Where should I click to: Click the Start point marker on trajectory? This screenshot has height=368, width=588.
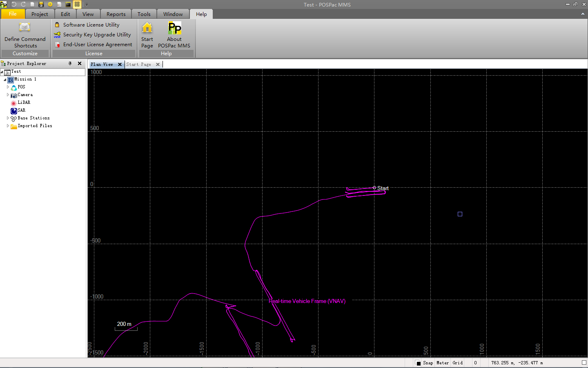click(374, 188)
